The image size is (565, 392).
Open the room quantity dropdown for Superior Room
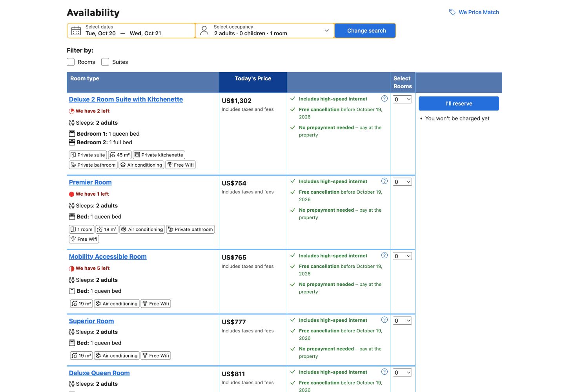pos(403,321)
